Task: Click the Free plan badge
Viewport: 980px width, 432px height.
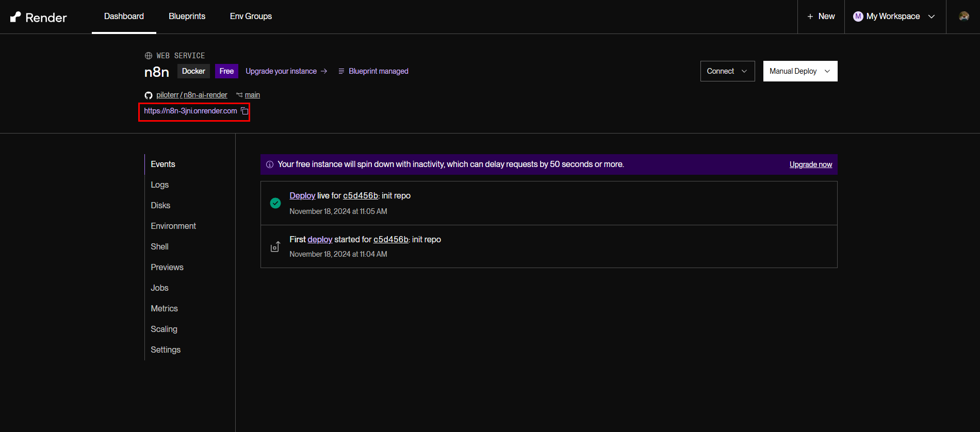Action: pos(226,71)
